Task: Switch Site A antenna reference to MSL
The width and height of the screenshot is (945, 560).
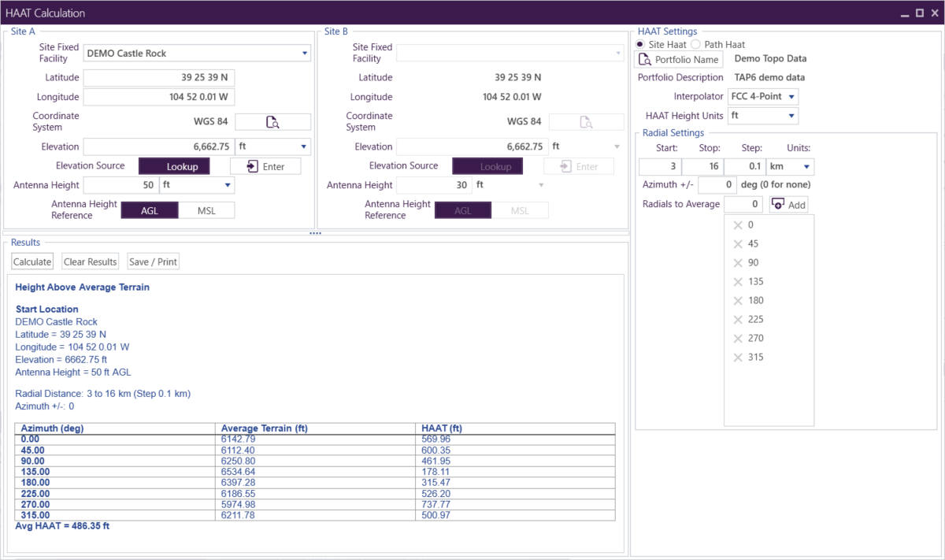Action: (x=207, y=210)
